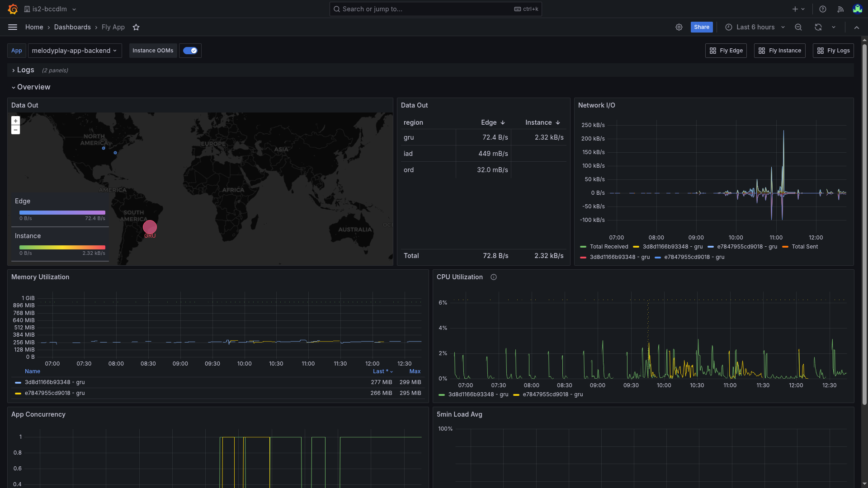Hide e7847955cd9018 - gru in Memory Utilization legend

coord(54,393)
